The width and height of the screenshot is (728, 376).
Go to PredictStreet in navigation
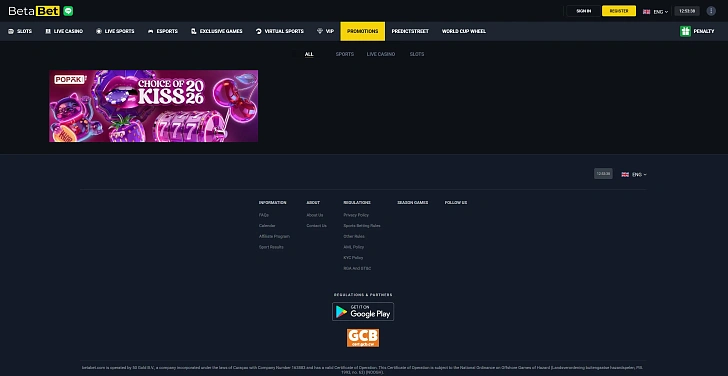(x=410, y=31)
